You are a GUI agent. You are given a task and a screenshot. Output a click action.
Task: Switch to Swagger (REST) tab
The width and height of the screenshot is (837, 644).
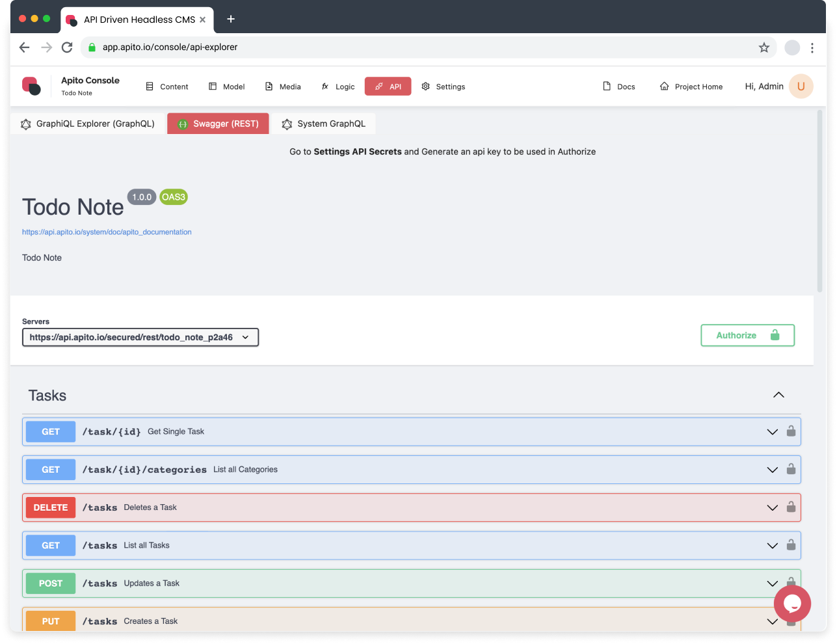coord(218,124)
